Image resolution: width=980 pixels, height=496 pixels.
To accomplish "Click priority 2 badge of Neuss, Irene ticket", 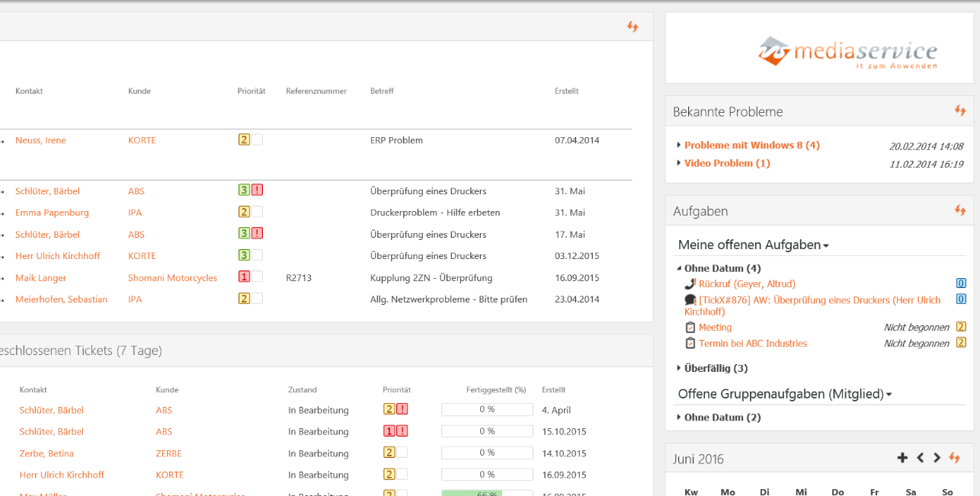I will (x=244, y=139).
